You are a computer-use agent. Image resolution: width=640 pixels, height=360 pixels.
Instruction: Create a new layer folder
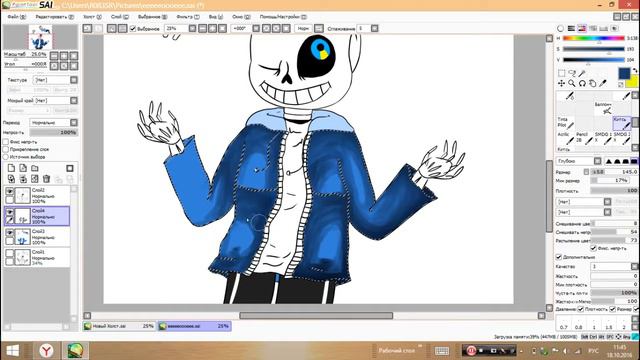(35, 168)
